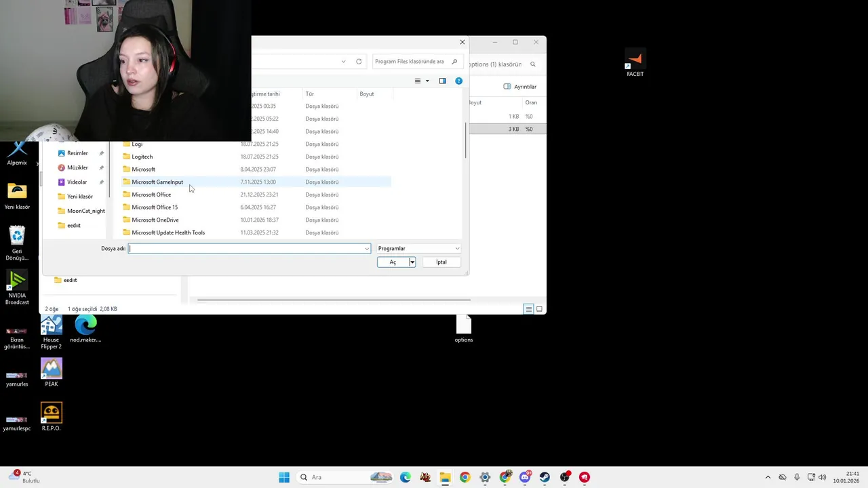Sort by Oran column in background window
The image size is (868, 488).
tap(531, 102)
